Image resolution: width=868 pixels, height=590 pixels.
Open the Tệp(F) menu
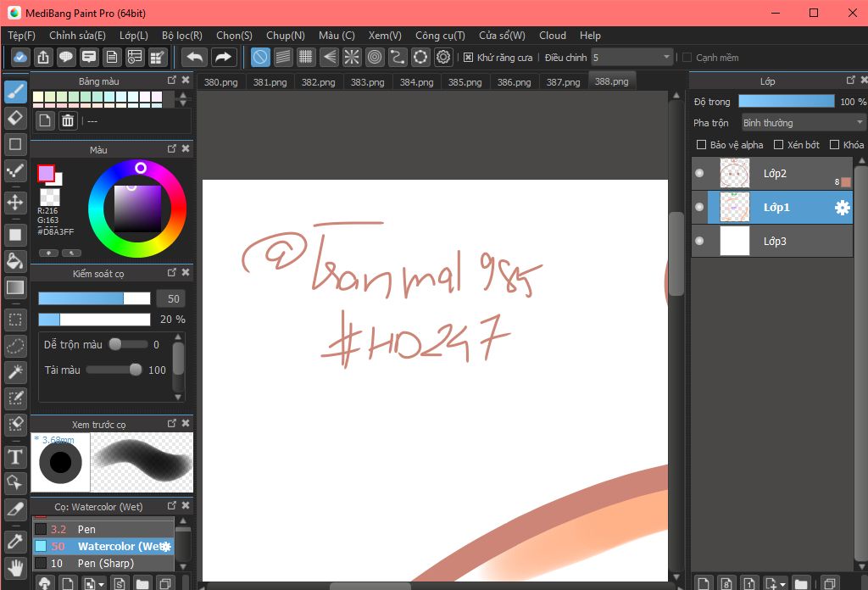21,36
